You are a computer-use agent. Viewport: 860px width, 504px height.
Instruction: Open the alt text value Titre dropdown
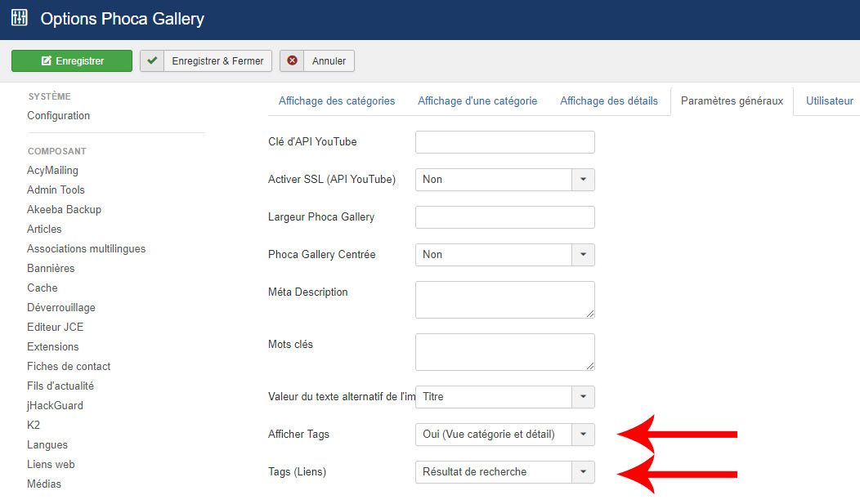coord(505,397)
